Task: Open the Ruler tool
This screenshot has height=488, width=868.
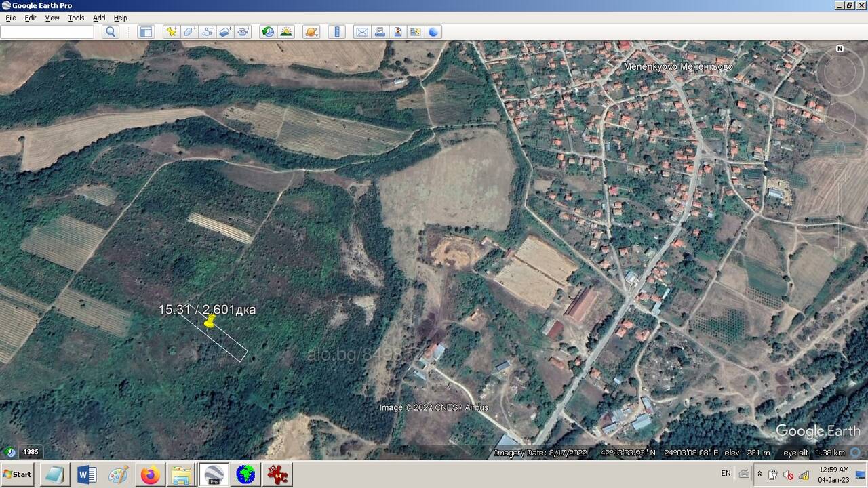Action: (x=337, y=32)
